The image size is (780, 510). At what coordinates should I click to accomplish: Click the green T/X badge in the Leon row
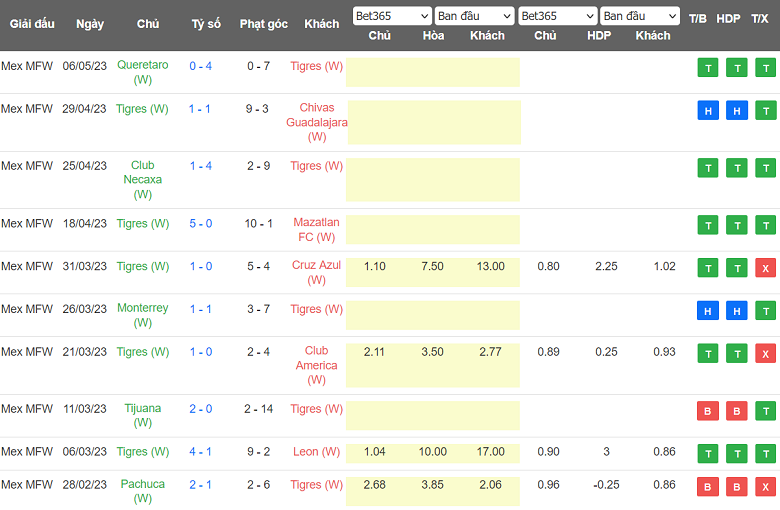pyautogui.click(x=765, y=453)
